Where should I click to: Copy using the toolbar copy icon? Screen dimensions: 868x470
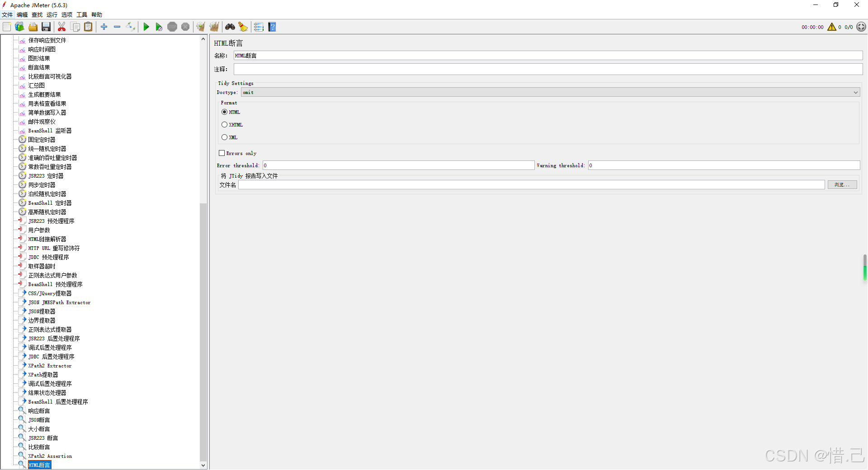point(75,27)
